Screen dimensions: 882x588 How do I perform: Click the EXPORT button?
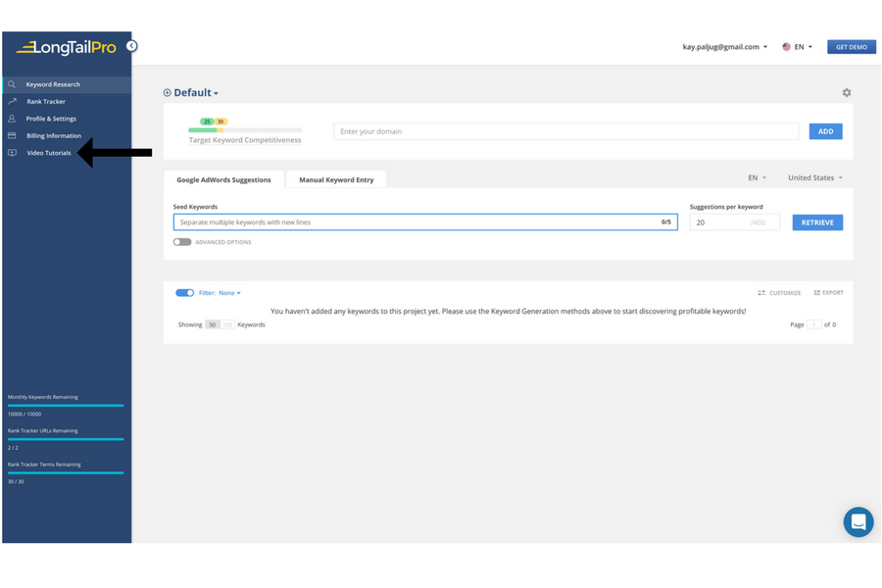[x=828, y=293]
